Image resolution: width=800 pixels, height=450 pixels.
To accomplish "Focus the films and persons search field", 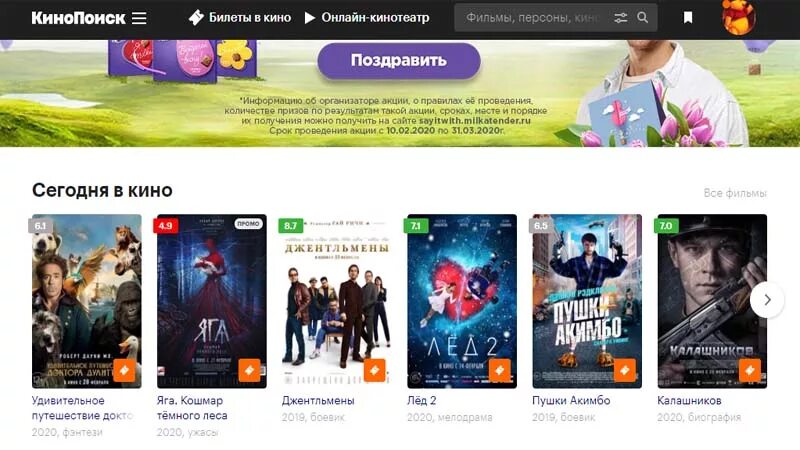I will (x=531, y=18).
